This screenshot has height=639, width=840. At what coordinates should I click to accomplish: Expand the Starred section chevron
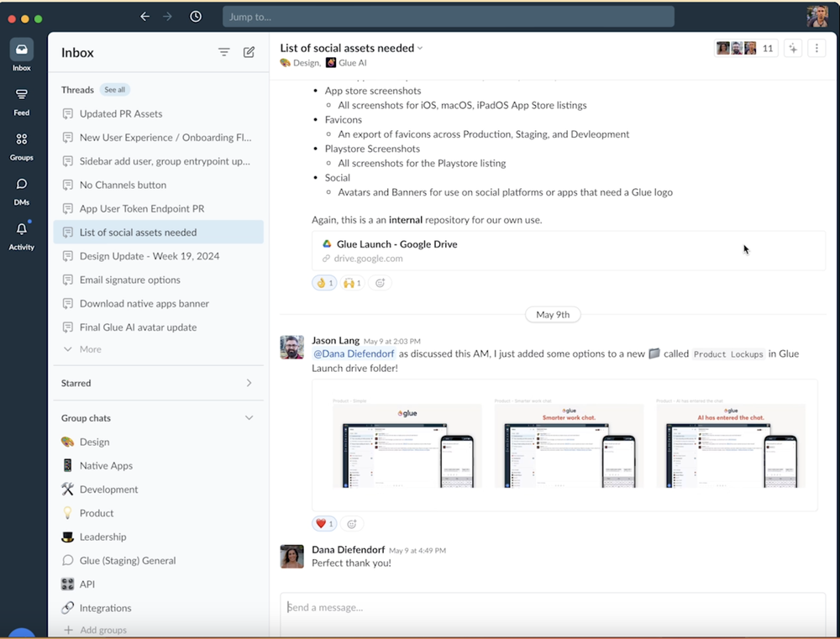point(249,383)
